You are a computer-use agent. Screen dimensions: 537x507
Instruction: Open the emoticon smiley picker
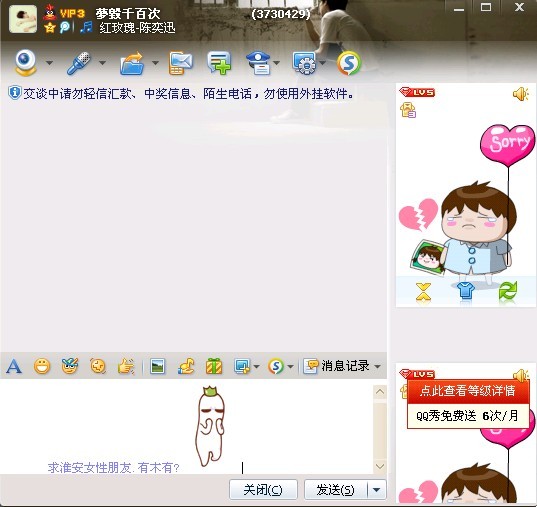(42, 366)
